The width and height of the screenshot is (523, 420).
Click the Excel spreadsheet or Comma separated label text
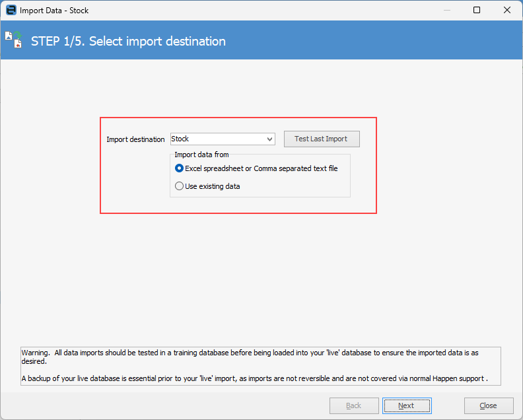(x=261, y=168)
